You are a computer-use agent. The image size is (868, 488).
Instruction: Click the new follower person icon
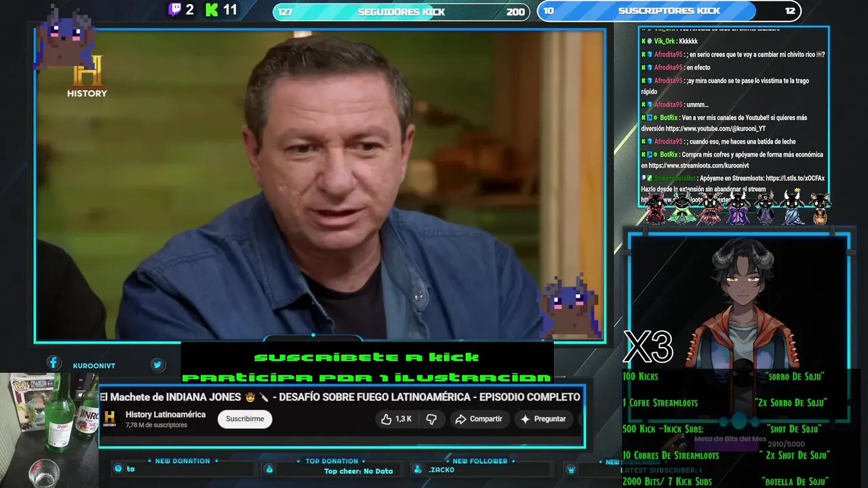tap(416, 469)
